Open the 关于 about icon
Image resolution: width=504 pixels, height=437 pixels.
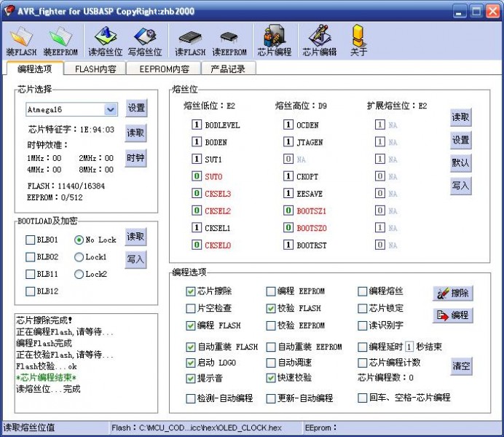(358, 41)
